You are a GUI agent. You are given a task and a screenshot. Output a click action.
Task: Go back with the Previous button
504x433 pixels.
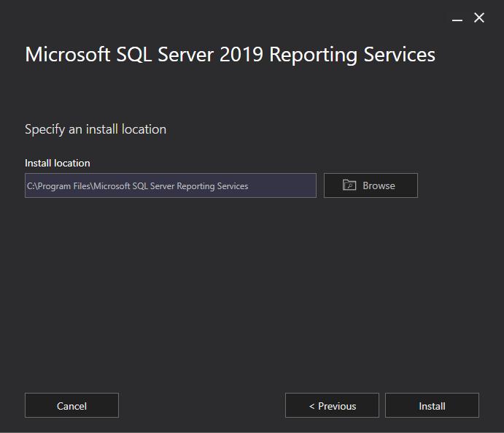[332, 406]
